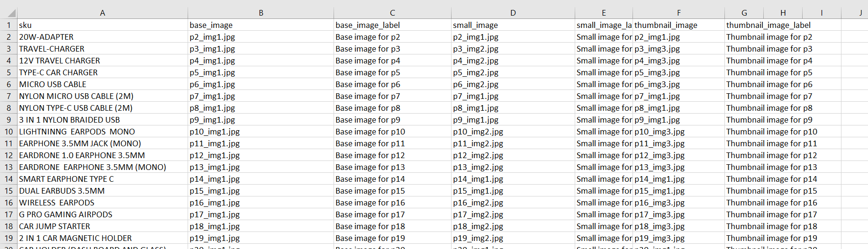Click the column D header
This screenshot has width=868, height=249.
tap(513, 13)
